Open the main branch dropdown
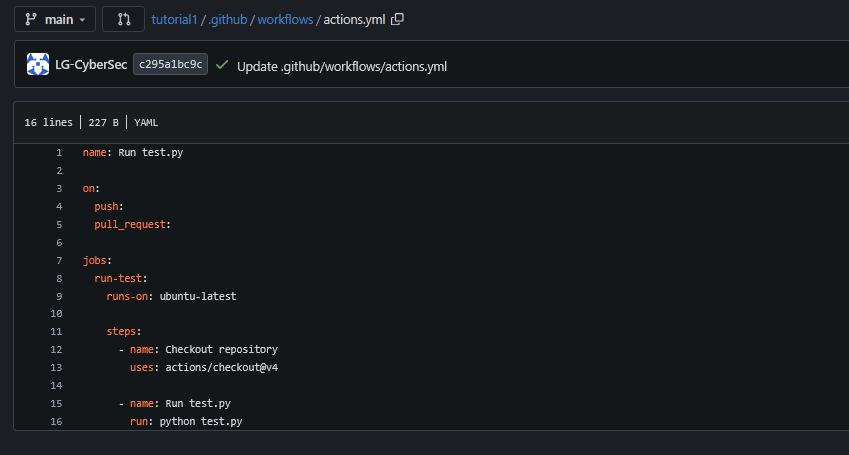849x455 pixels. coord(55,19)
